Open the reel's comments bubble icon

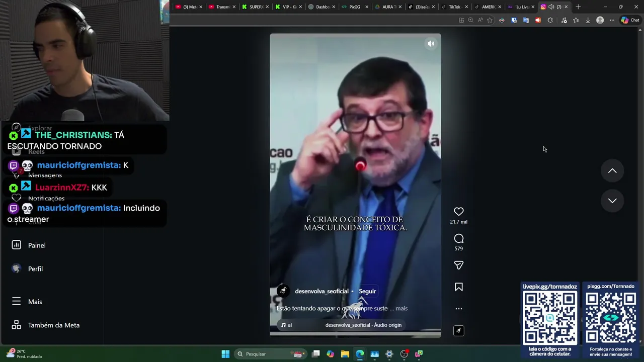tap(458, 238)
